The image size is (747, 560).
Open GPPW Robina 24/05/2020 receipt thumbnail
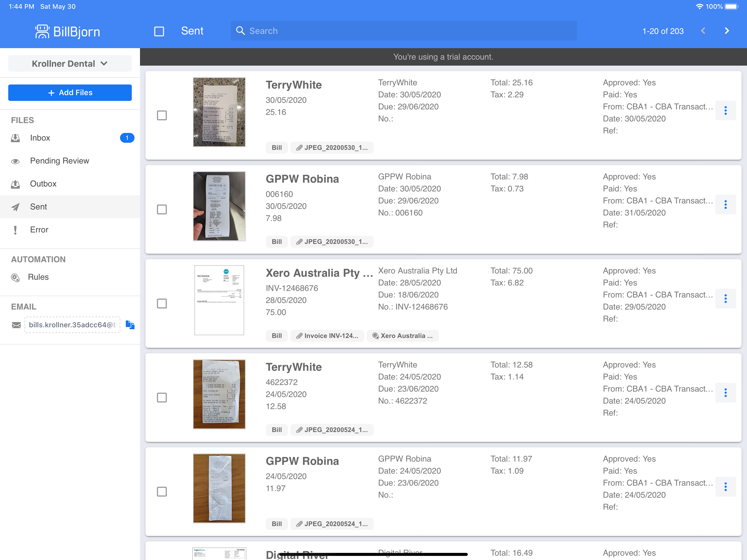click(x=219, y=488)
